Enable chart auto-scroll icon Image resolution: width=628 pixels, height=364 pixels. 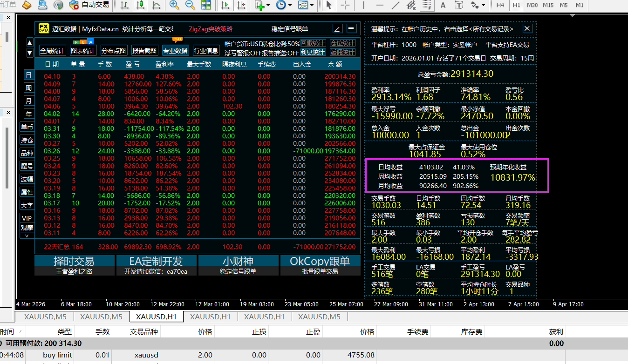coord(226,5)
